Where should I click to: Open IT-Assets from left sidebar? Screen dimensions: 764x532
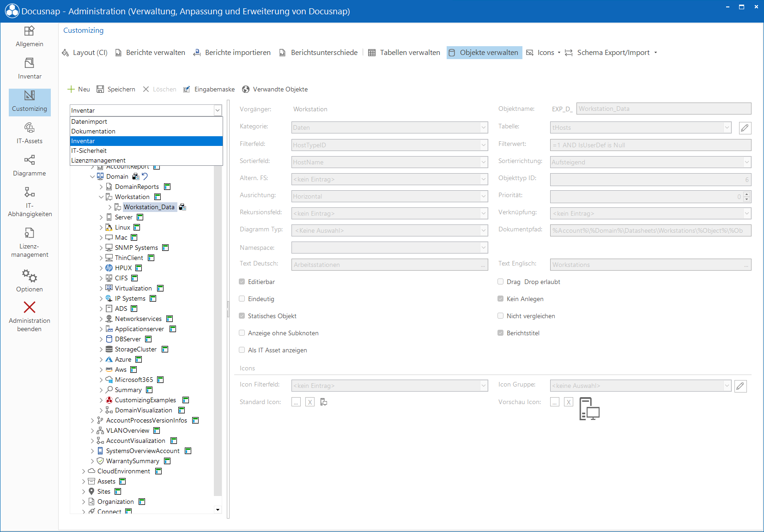click(x=30, y=133)
